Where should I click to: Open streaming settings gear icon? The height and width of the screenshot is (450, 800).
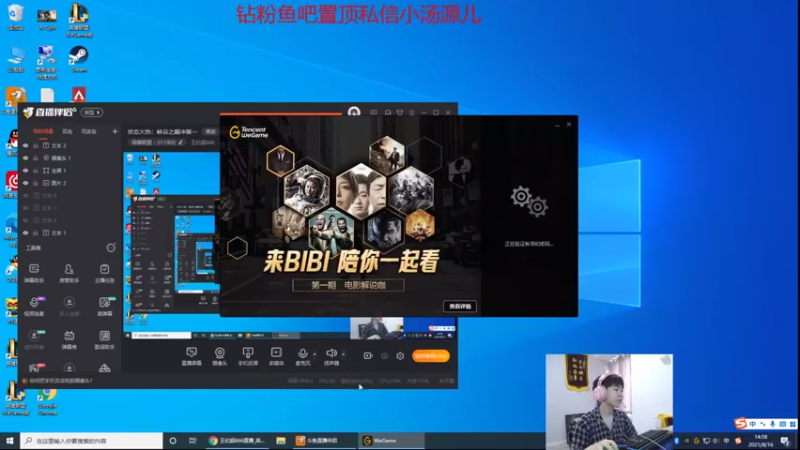point(400,356)
